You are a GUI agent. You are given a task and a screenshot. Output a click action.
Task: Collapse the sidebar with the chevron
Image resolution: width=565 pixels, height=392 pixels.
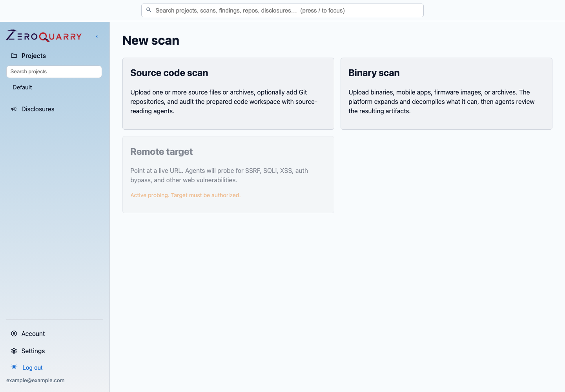(x=97, y=36)
